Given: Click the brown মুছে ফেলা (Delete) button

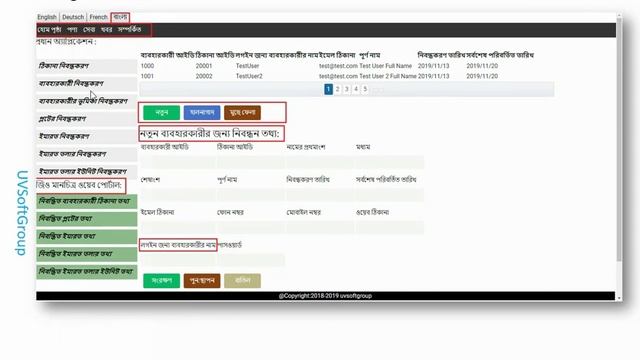Looking at the screenshot, I should click(x=242, y=113).
